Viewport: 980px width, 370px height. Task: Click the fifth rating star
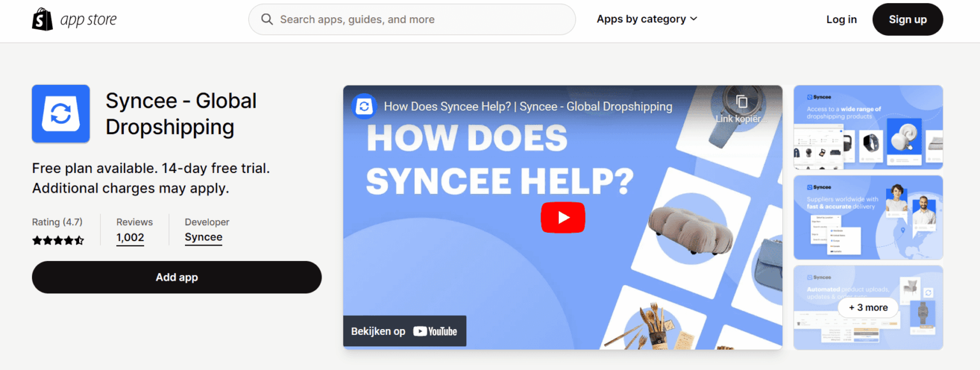click(x=78, y=241)
